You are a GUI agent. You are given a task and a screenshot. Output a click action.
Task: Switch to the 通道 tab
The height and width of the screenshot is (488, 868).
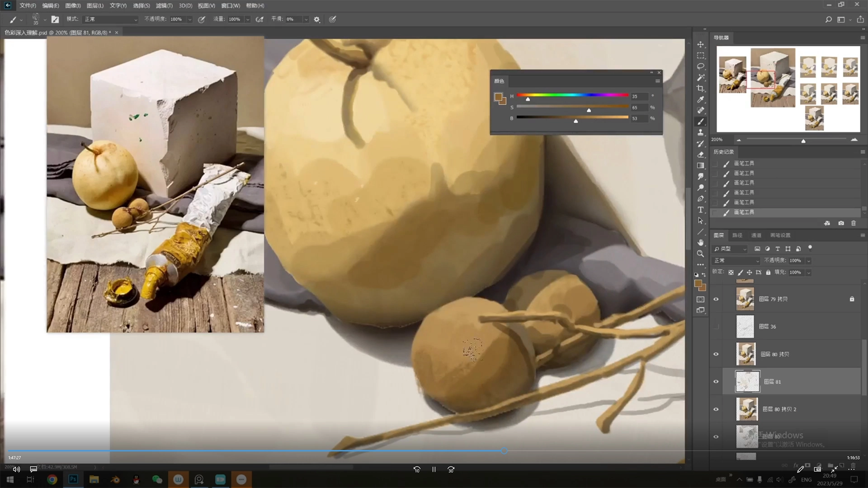756,235
